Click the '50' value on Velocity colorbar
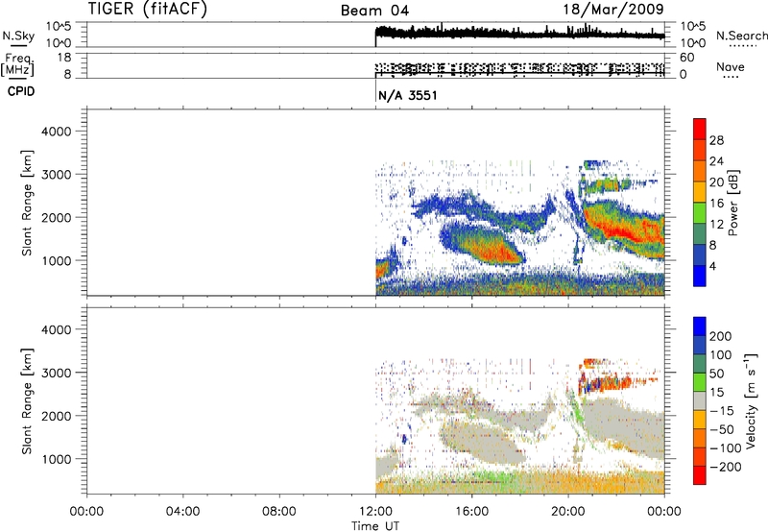The height and width of the screenshot is (532, 768). click(x=716, y=374)
